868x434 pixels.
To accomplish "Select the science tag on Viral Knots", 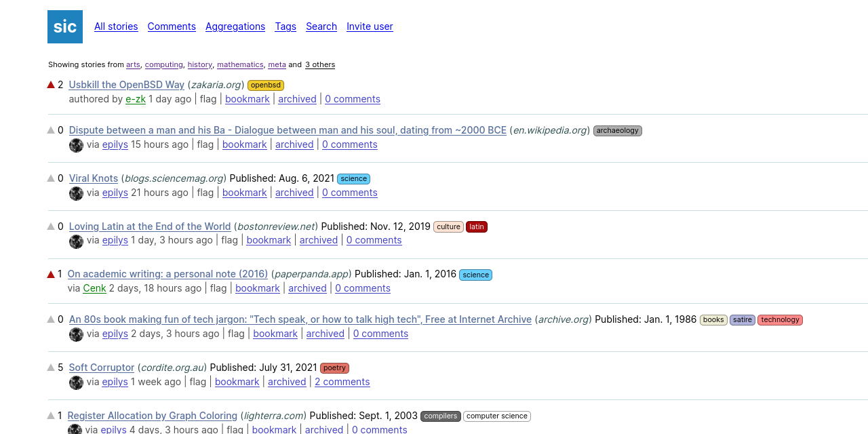I will 353,179.
